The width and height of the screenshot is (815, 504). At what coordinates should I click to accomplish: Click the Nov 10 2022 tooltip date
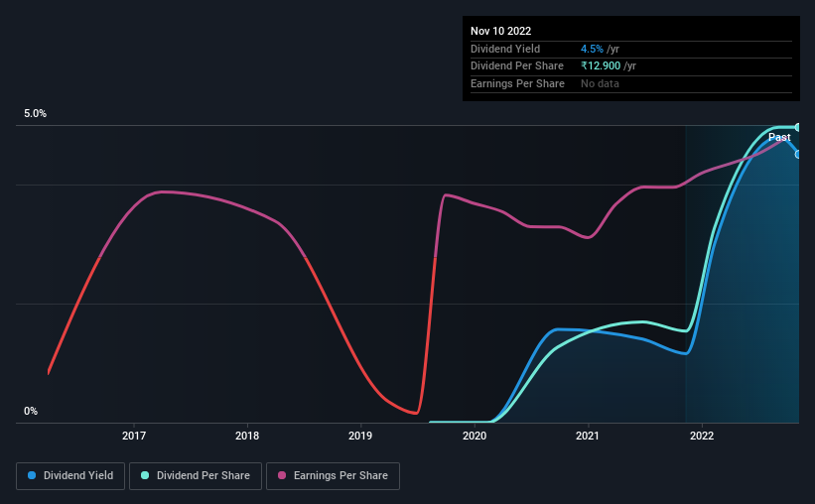pyautogui.click(x=500, y=31)
